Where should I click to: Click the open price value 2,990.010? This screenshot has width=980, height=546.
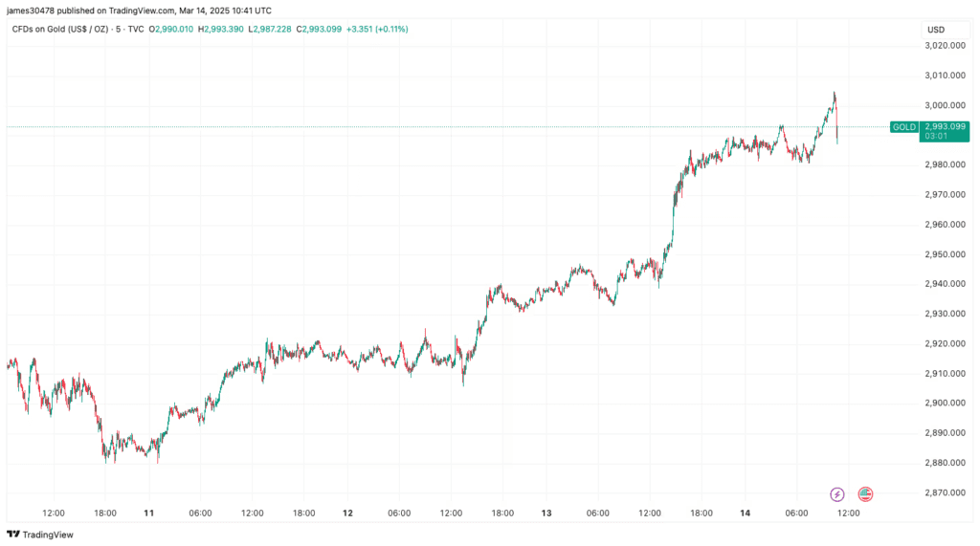click(173, 30)
